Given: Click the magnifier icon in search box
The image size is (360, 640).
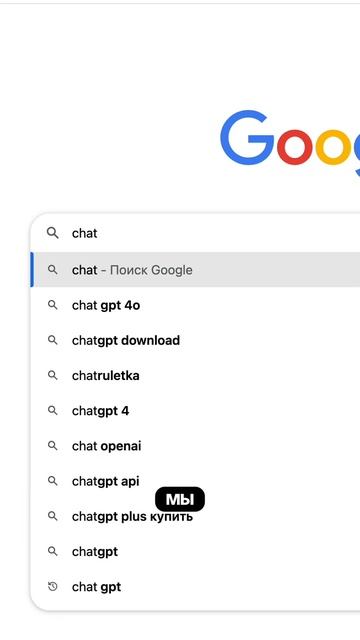Looking at the screenshot, I should [x=53, y=233].
